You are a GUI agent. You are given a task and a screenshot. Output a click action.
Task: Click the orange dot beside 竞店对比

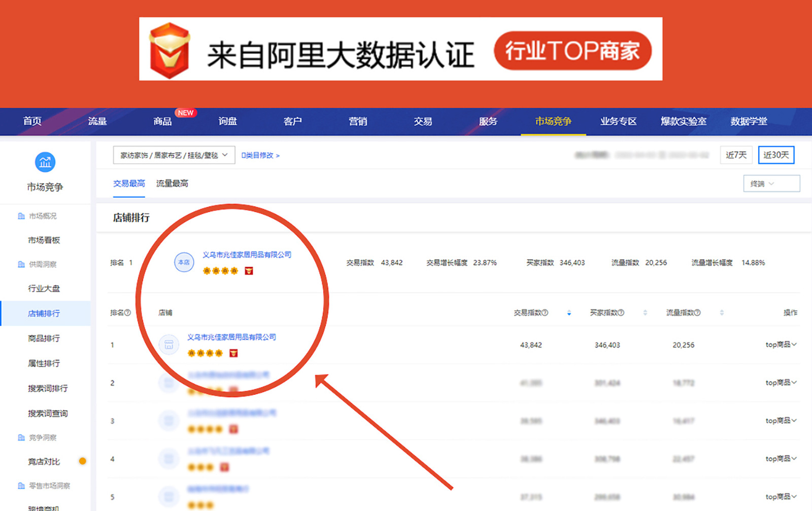click(82, 461)
